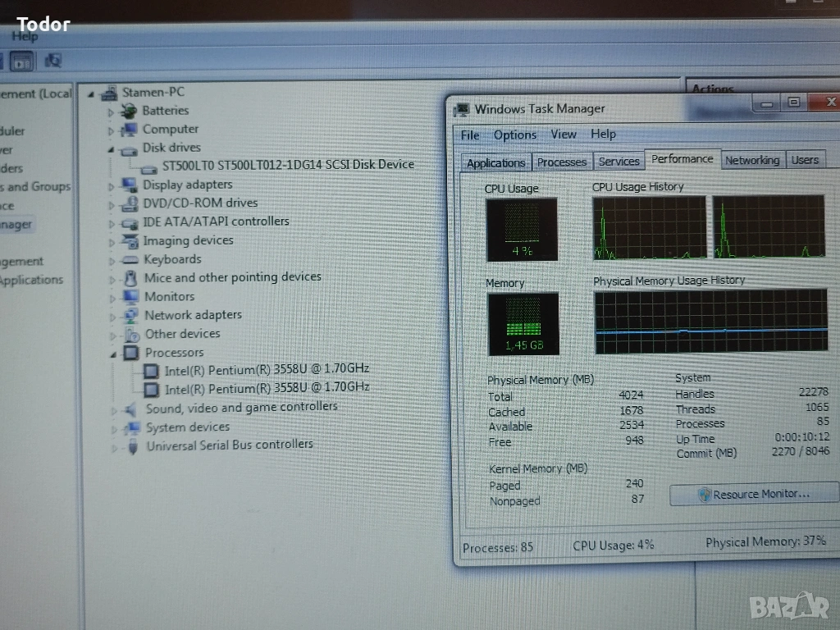Expand Sound, video and game controllers
Viewport: 840px width, 630px height.
pos(113,409)
